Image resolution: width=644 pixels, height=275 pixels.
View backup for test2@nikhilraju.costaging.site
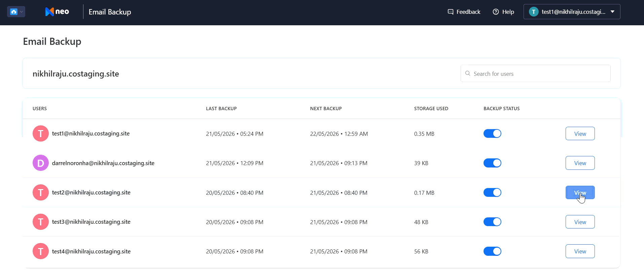[x=580, y=192]
